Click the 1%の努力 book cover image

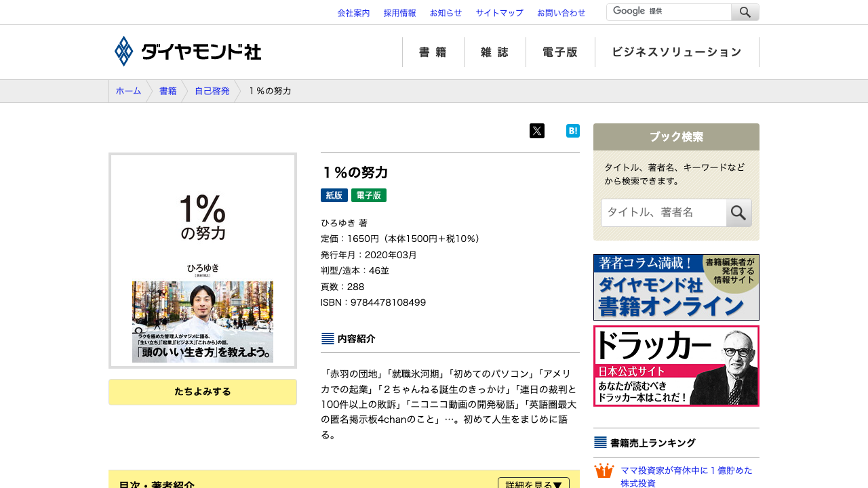coord(203,260)
